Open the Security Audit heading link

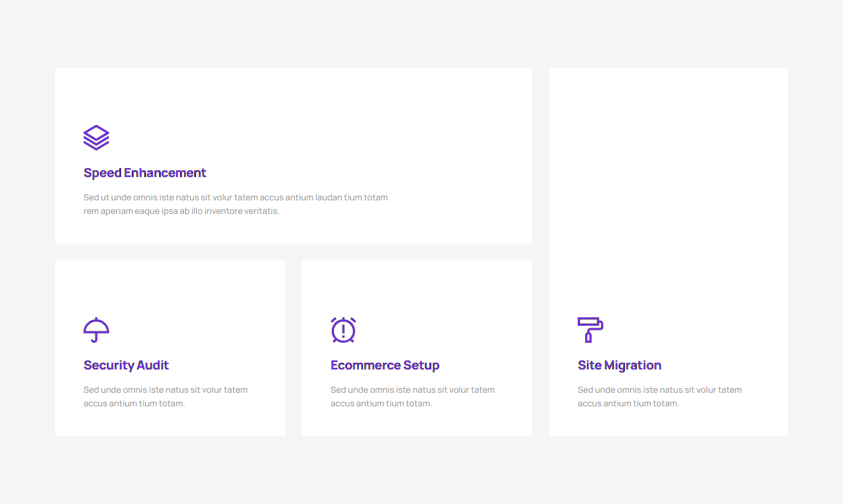[x=126, y=365]
